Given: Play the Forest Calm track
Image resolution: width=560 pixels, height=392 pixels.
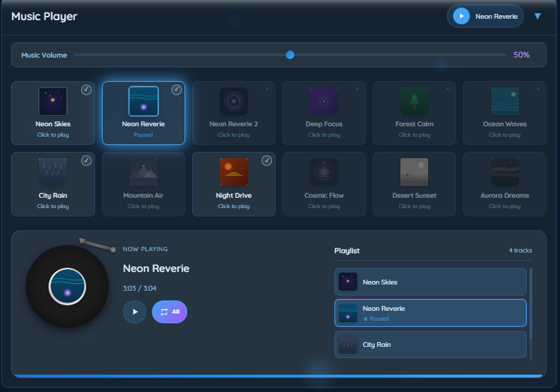Looking at the screenshot, I should click(414, 113).
